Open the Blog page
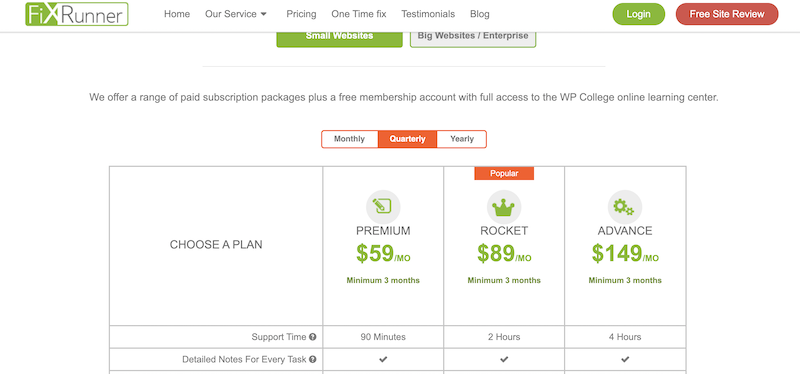Image resolution: width=800 pixels, height=374 pixels. click(x=480, y=14)
